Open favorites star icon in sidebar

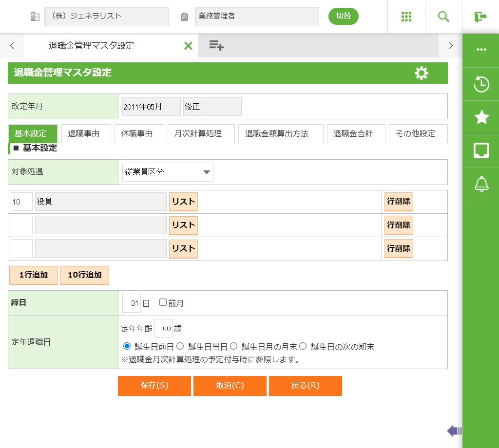pyautogui.click(x=481, y=117)
